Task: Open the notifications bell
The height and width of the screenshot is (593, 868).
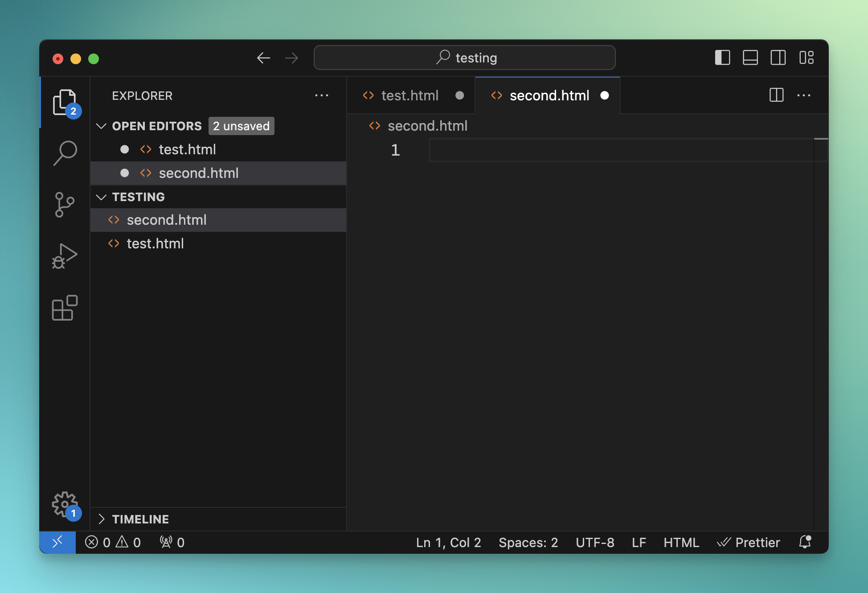Action: click(x=805, y=542)
